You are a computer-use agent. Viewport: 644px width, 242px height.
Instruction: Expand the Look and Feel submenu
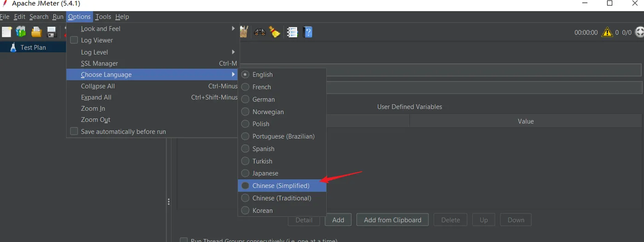(152, 29)
